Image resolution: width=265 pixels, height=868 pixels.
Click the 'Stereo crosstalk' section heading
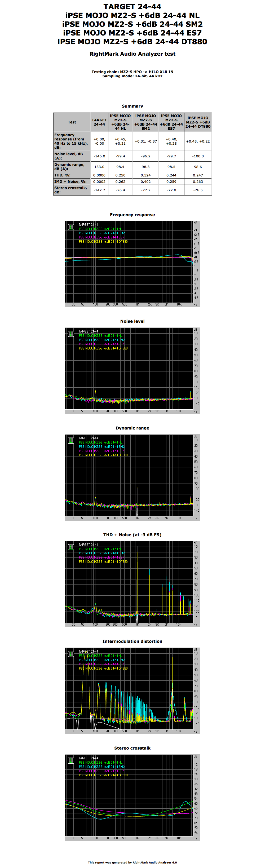(132, 748)
